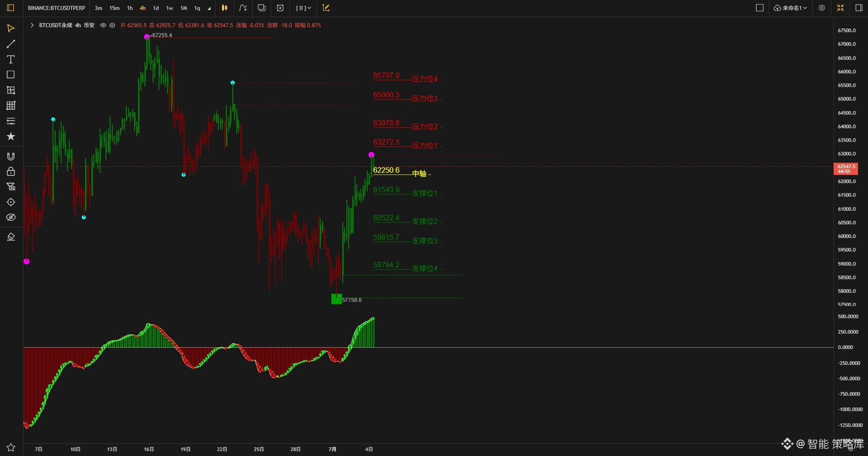Toggle magnet snap mode
The height and width of the screenshot is (456, 868).
pyautogui.click(x=11, y=156)
